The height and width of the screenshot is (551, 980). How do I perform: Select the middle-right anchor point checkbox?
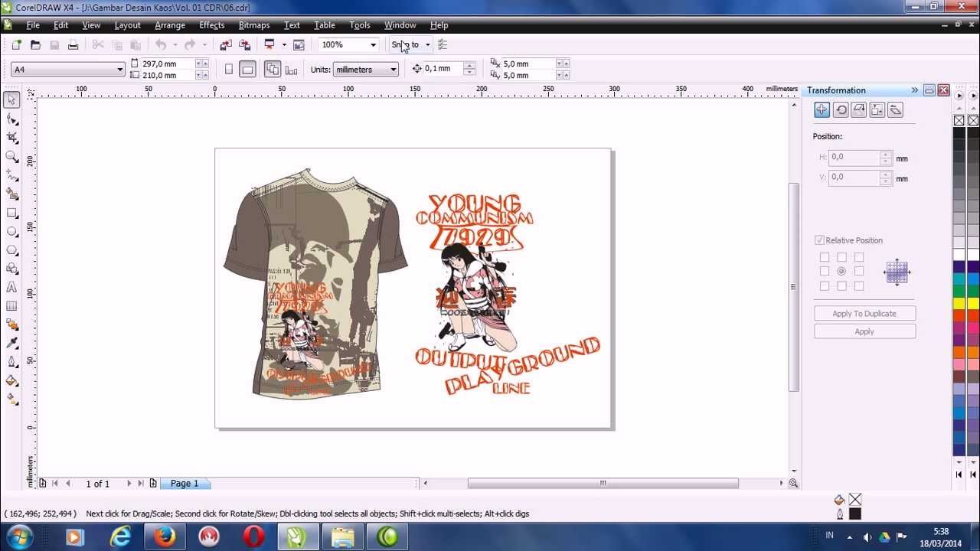(x=859, y=272)
